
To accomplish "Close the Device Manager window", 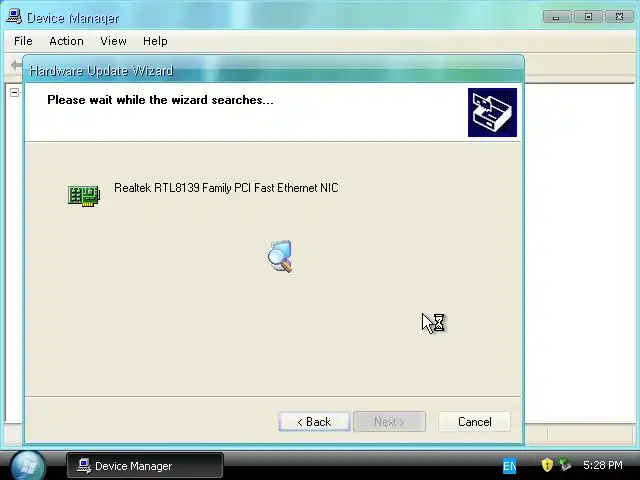I will tap(619, 17).
